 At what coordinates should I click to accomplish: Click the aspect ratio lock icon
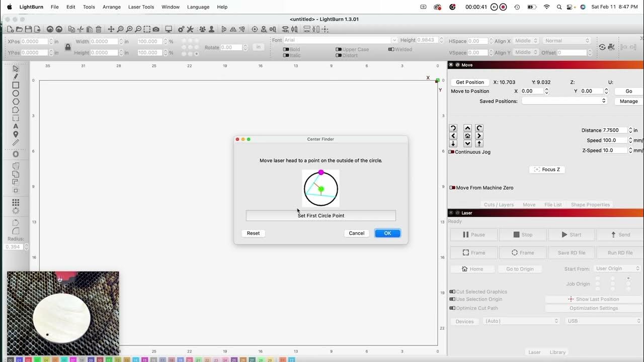point(68,47)
